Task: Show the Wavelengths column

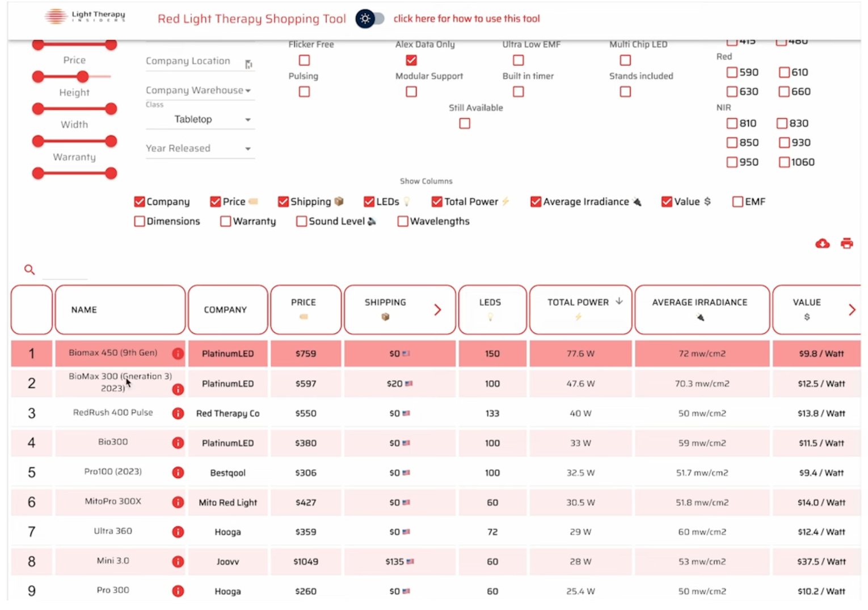Action: [403, 221]
